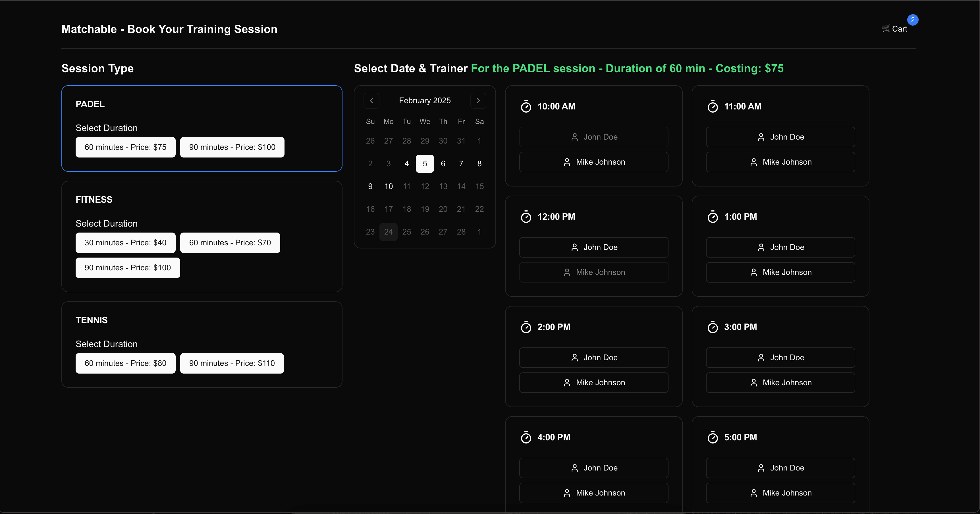Click the clock icon beside 4:00 PM
Screen dimensions: 980x514
pos(526,437)
